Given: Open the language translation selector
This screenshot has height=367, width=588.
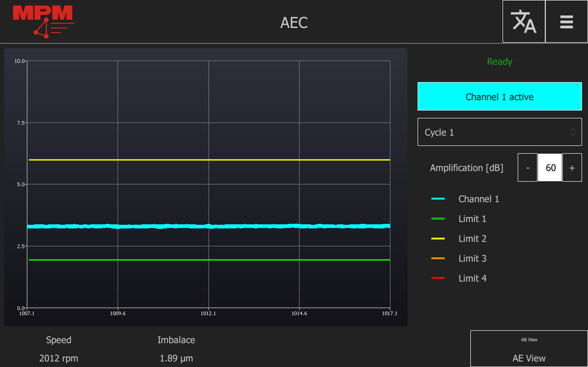Looking at the screenshot, I should click(x=524, y=21).
